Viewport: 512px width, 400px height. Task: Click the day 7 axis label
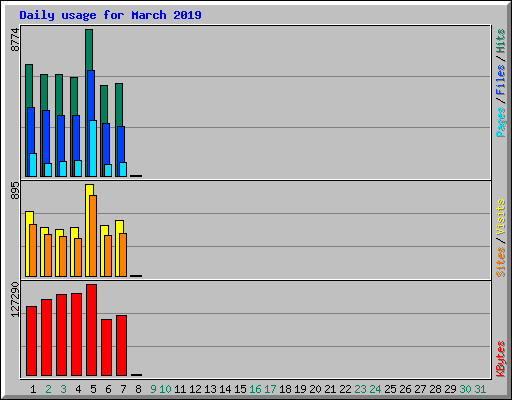pos(123,389)
